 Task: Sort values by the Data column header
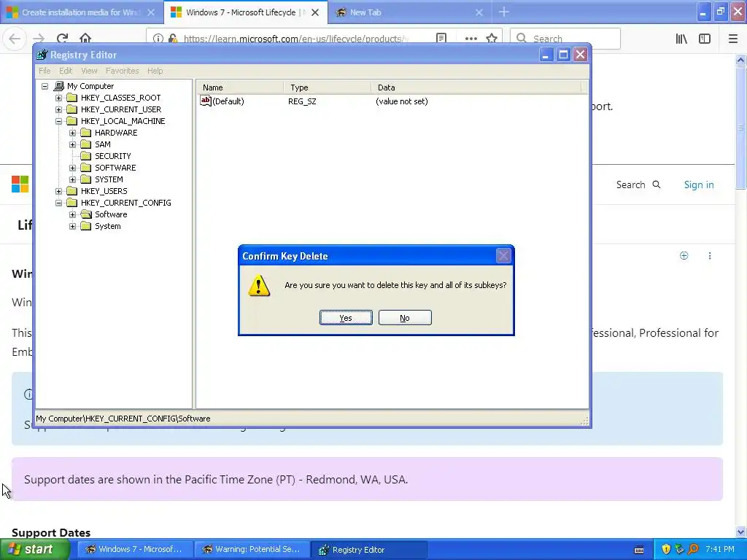pos(476,87)
